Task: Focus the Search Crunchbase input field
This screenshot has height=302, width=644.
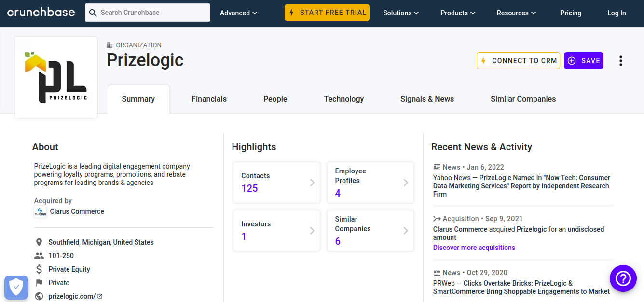Action: click(148, 13)
